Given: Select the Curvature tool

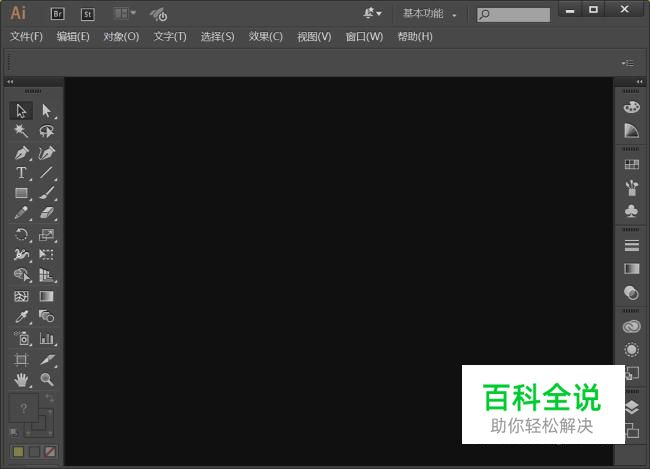Looking at the screenshot, I should coord(46,153).
